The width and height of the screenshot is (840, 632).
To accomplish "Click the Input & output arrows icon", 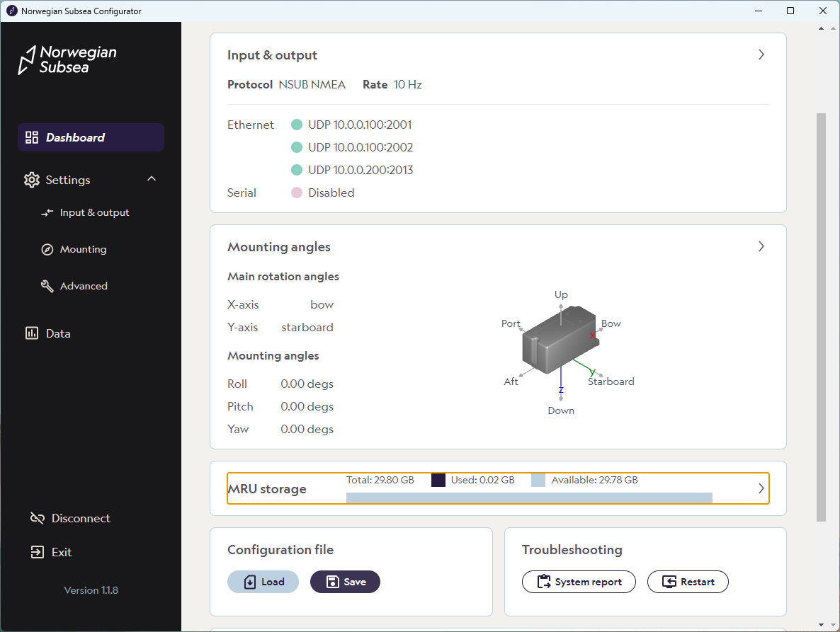I will (x=47, y=212).
